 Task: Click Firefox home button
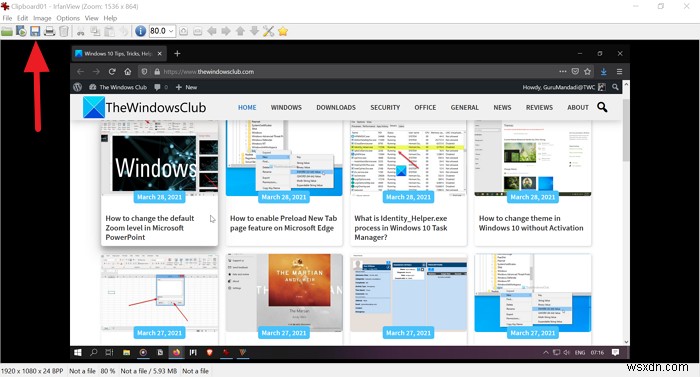pos(128,71)
